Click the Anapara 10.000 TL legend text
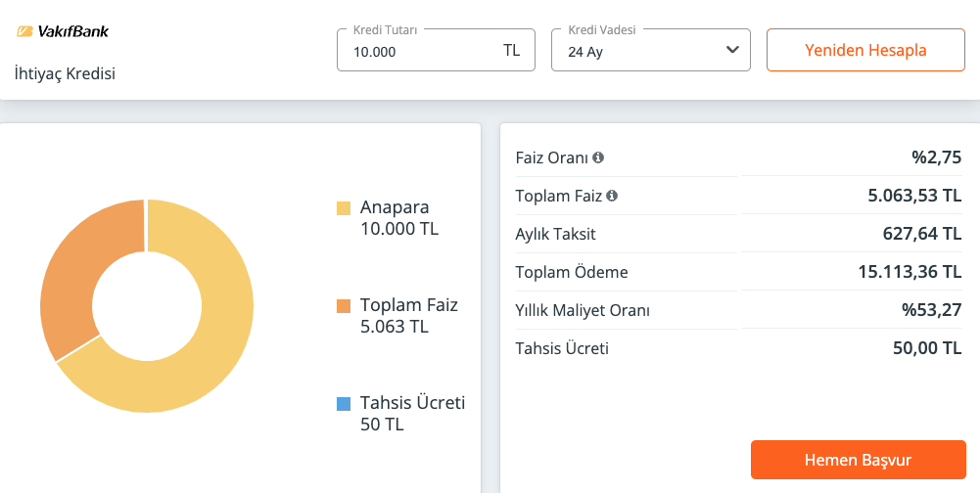This screenshot has width=980, height=493. click(x=399, y=218)
